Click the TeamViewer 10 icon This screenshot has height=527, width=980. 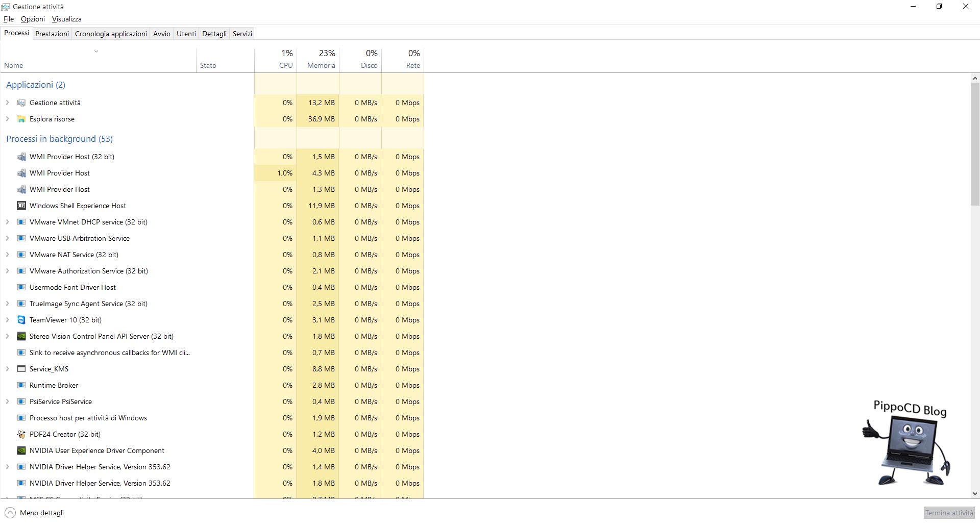pyautogui.click(x=21, y=320)
